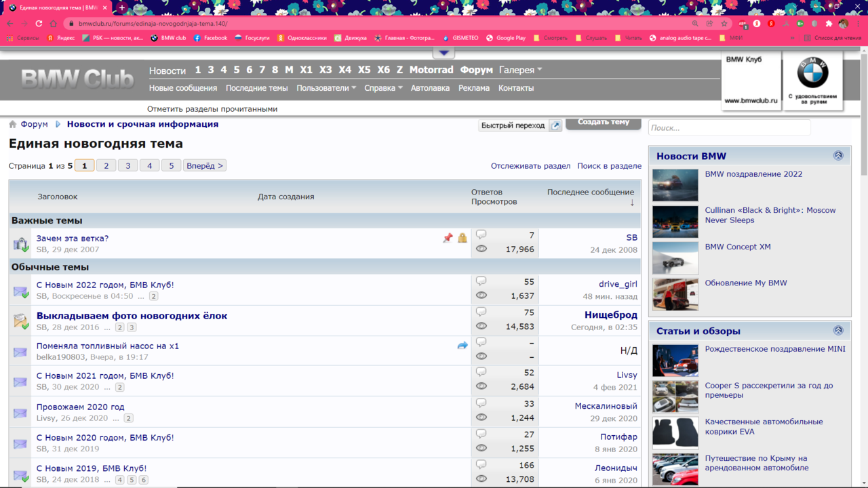This screenshot has width=868, height=488.
Task: Go to first unread icon of Зачем эта ветка?
Action: point(20,243)
